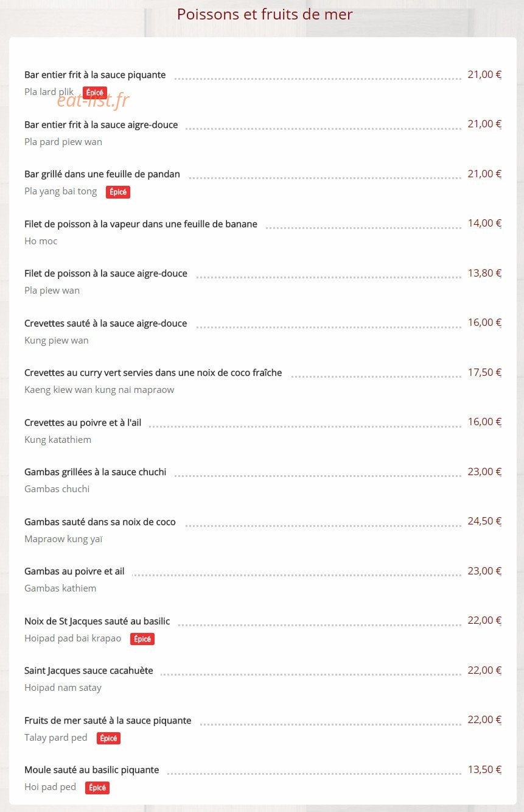The width and height of the screenshot is (524, 812).
Task: Select Saint Jacques sauce cacahuète
Action: pyautogui.click(x=89, y=671)
